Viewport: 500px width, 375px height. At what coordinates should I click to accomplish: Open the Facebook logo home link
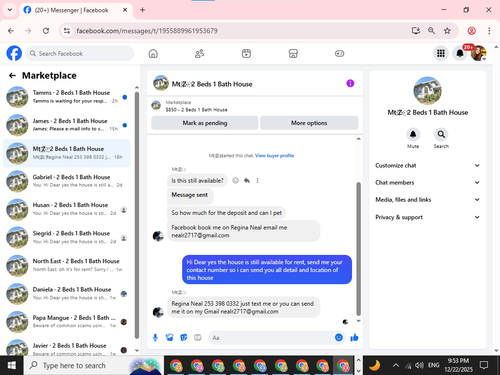pos(14,53)
